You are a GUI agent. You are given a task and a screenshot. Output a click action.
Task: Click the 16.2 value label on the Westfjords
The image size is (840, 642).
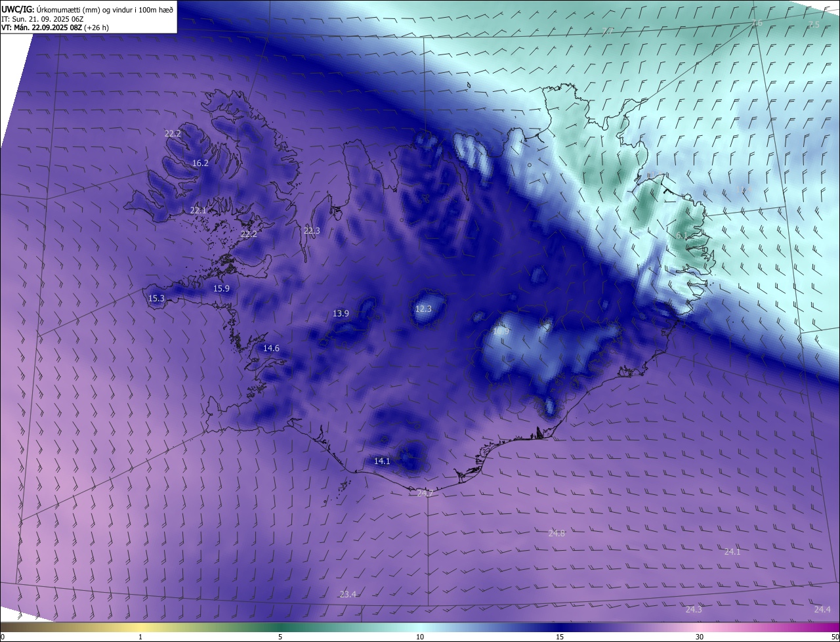(200, 163)
